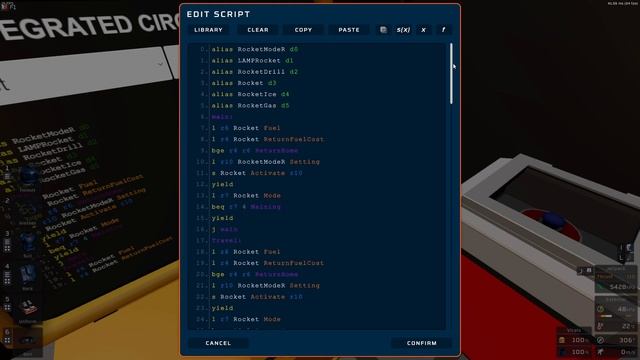
Task: Click line 0 'alias RocketModeR d0'
Action: [x=255, y=49]
